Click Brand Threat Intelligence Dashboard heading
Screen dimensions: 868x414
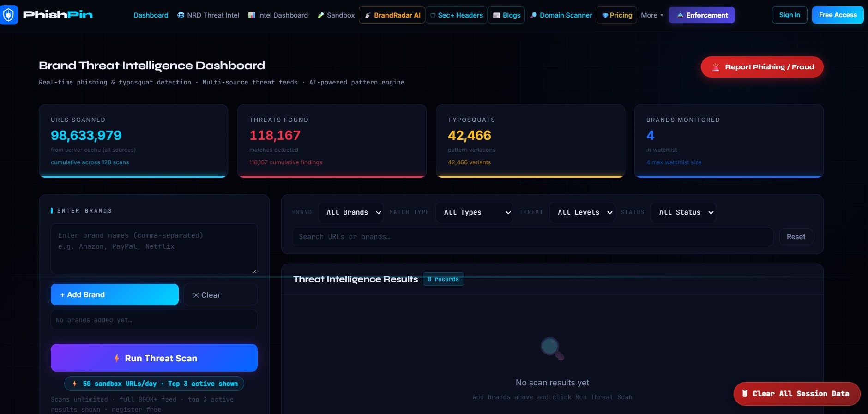(x=152, y=66)
